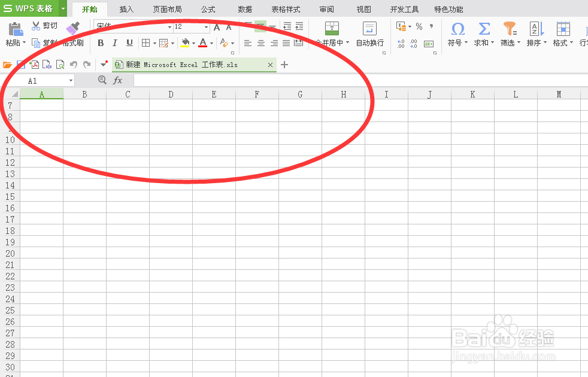Select cell A1 in the worksheet grid
The width and height of the screenshot is (588, 377).
[x=42, y=105]
